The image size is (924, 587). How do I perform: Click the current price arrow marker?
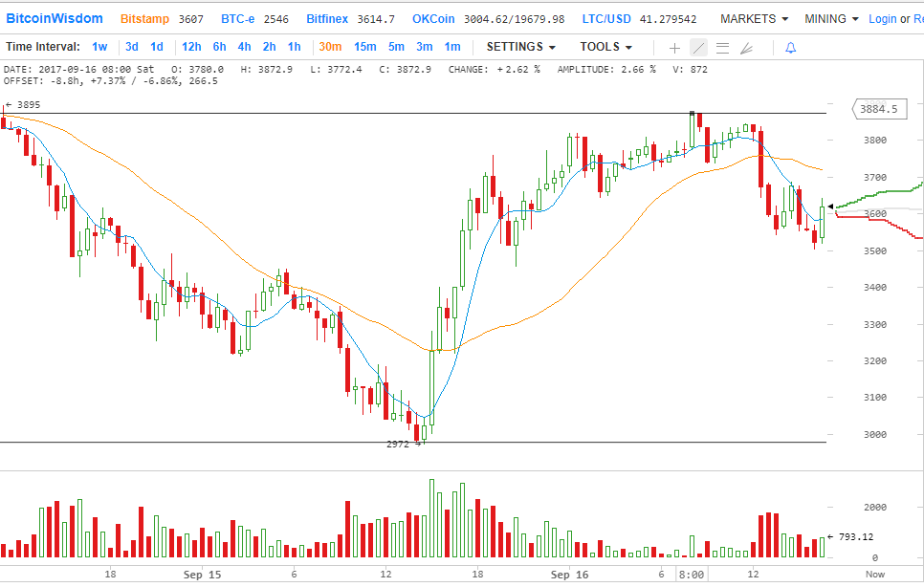830,206
